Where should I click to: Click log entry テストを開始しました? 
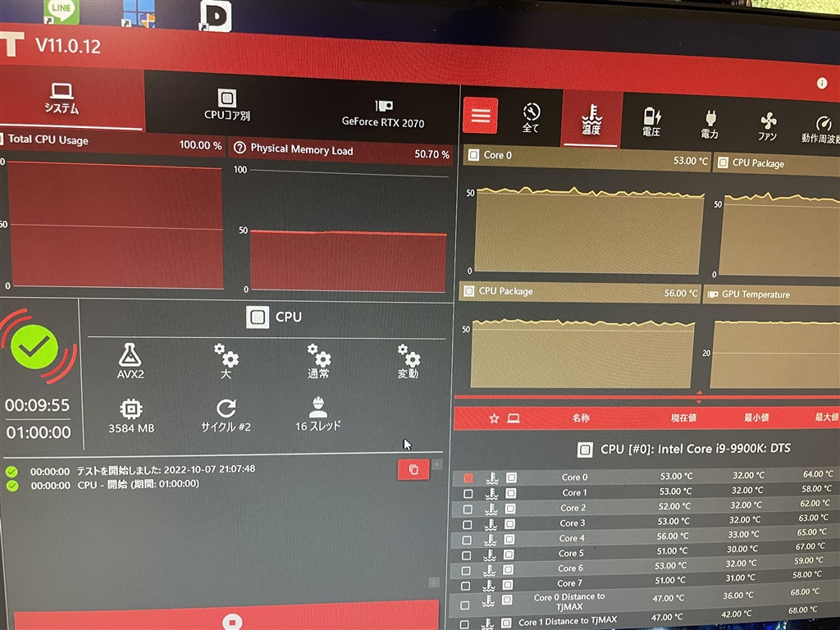pos(166,470)
